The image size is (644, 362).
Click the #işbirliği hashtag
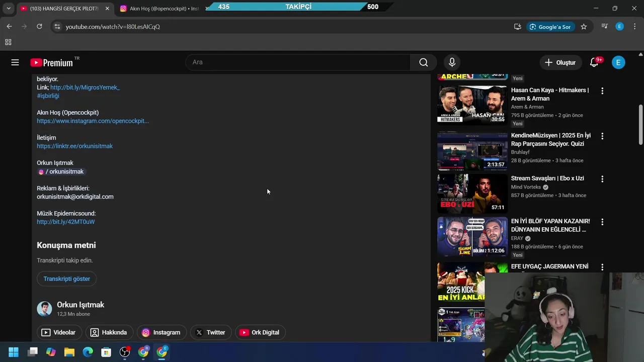[48, 96]
